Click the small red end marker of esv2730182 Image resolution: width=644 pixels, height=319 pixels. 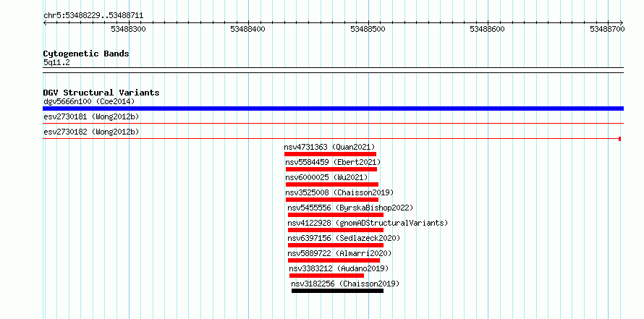pos(620,139)
